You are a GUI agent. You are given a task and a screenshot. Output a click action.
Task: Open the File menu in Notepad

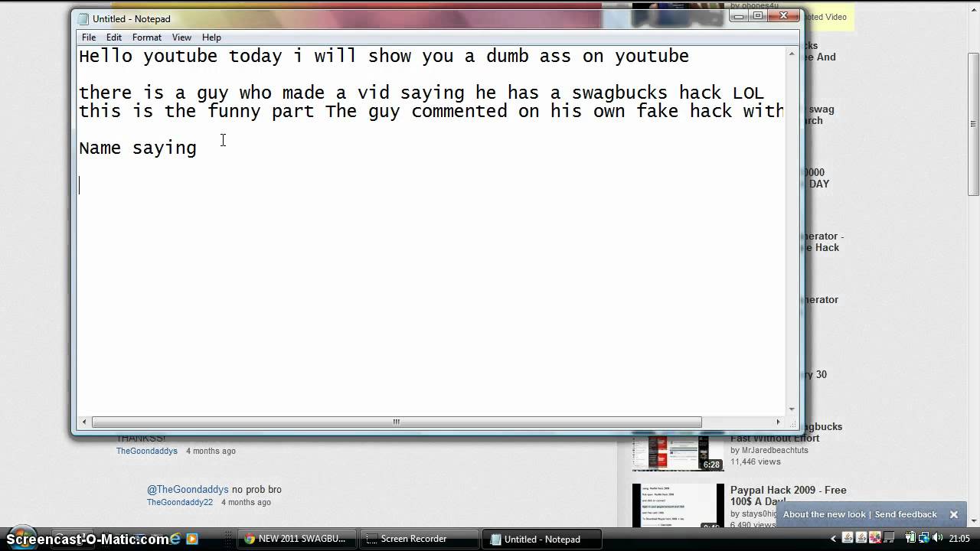click(x=89, y=37)
